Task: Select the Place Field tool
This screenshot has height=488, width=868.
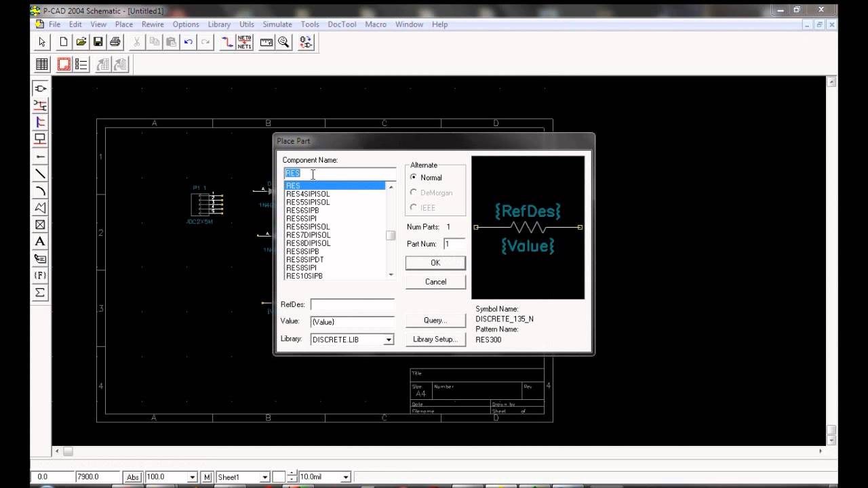Action: click(x=40, y=275)
